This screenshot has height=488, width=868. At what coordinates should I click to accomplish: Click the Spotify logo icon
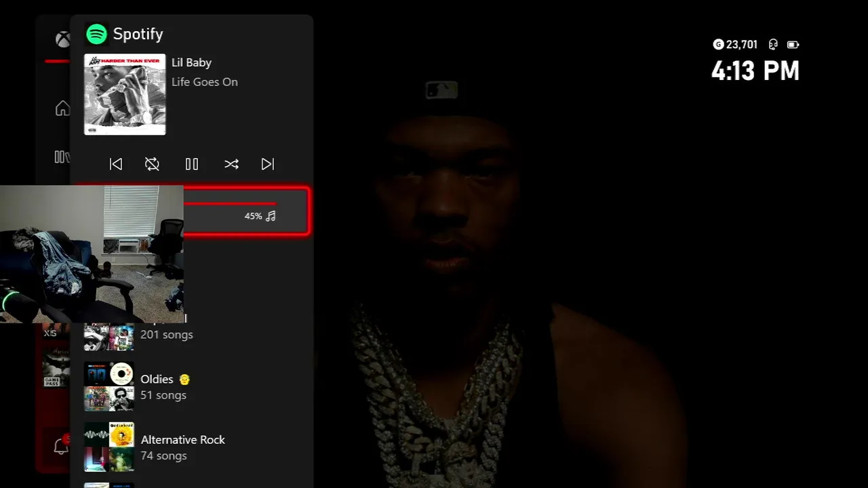(96, 34)
